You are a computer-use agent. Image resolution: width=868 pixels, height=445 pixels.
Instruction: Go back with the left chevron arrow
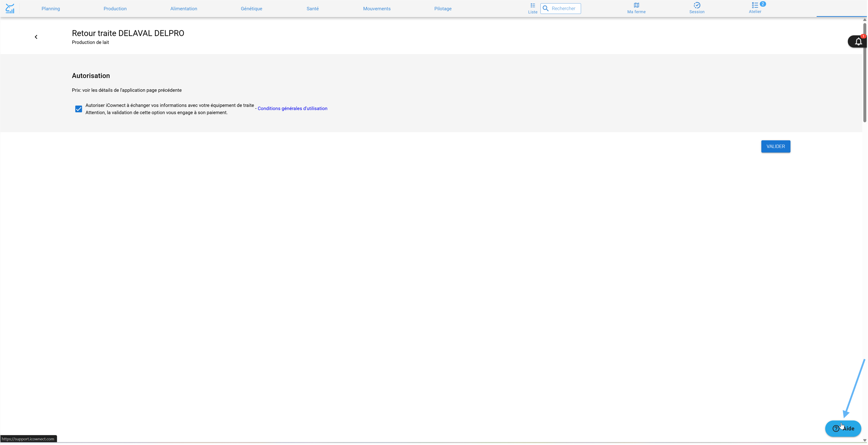[36, 37]
